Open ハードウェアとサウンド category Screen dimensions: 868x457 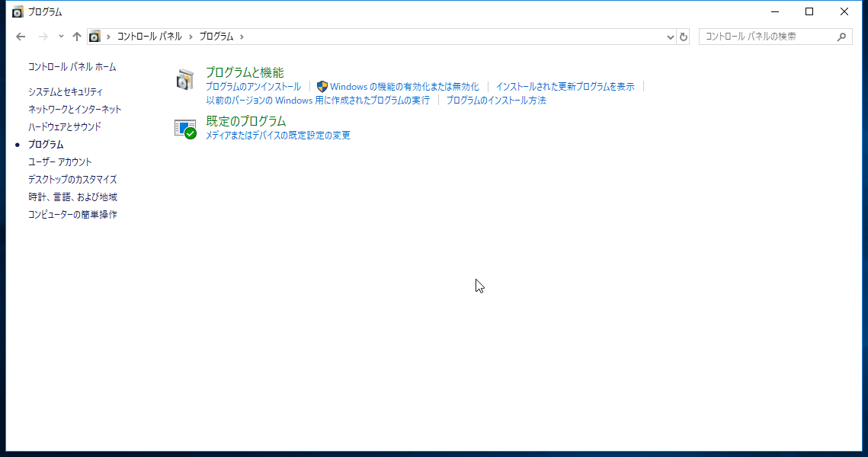[x=65, y=126]
